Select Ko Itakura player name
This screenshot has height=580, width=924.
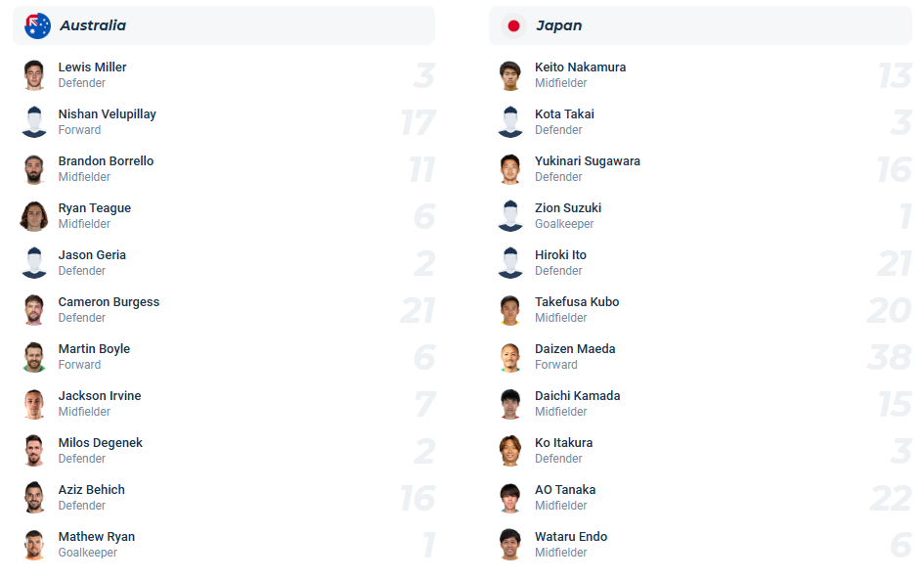[563, 443]
